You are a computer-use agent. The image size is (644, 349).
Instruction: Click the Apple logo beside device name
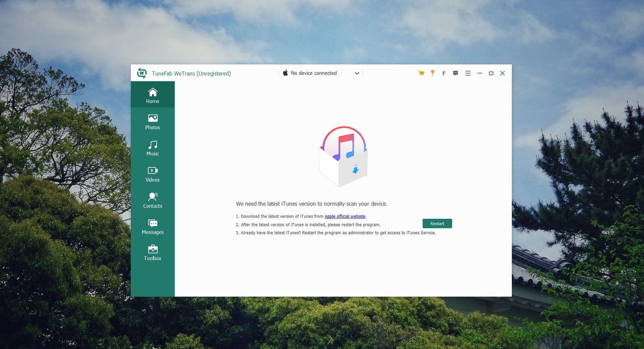[285, 73]
